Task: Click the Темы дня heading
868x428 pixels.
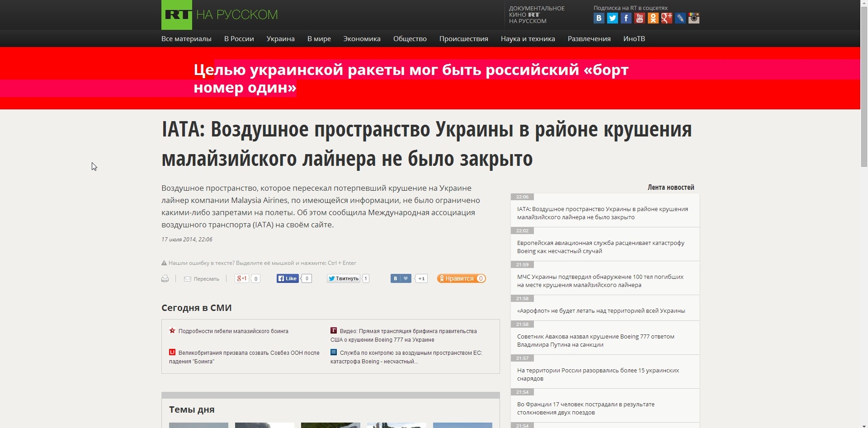Action: click(192, 409)
